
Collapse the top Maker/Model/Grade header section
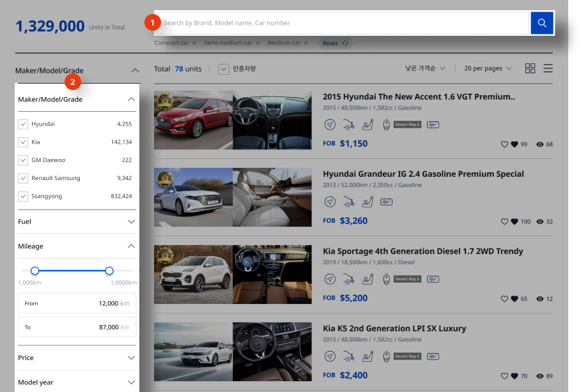pyautogui.click(x=136, y=70)
